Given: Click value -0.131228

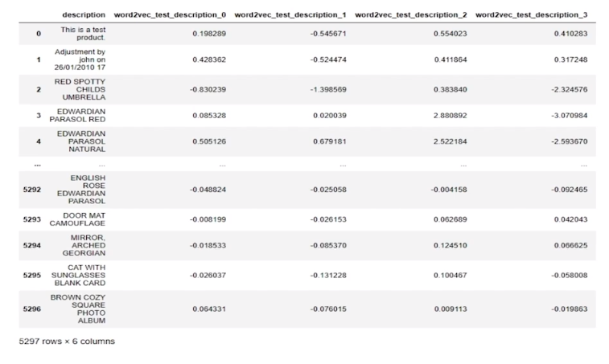Looking at the screenshot, I should [x=328, y=276].
